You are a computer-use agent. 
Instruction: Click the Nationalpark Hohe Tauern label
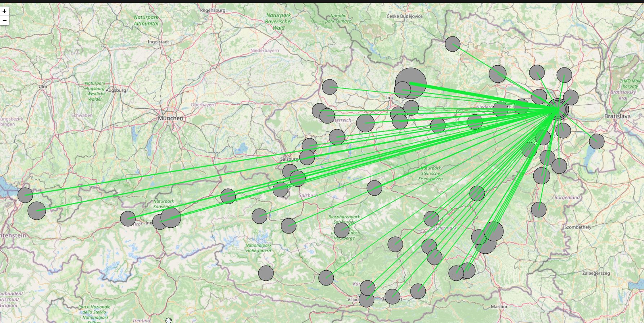pos(258,248)
